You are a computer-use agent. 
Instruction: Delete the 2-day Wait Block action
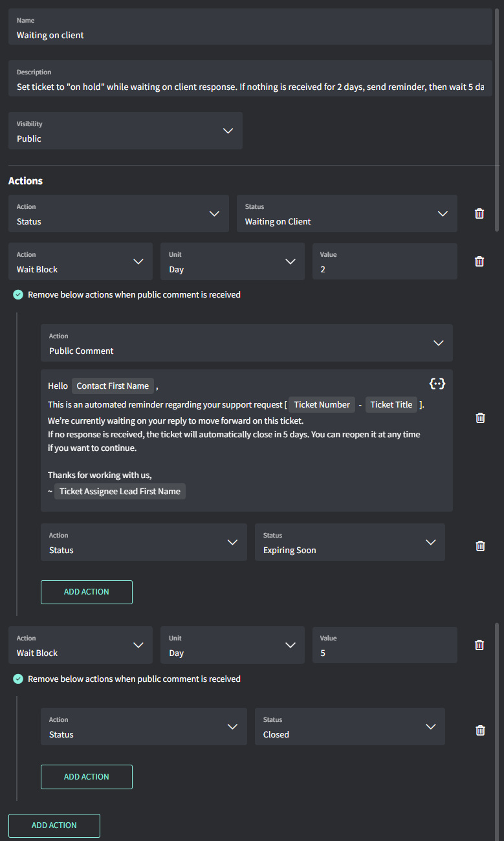click(479, 261)
